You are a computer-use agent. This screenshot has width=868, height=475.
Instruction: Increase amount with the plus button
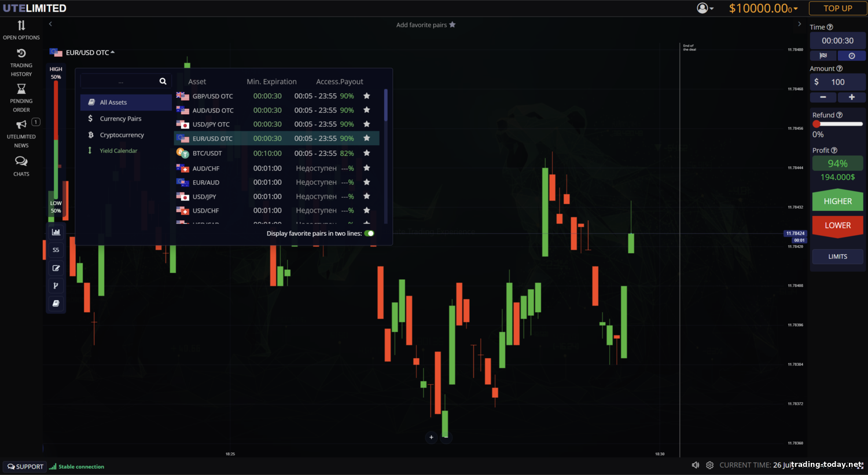[851, 97]
